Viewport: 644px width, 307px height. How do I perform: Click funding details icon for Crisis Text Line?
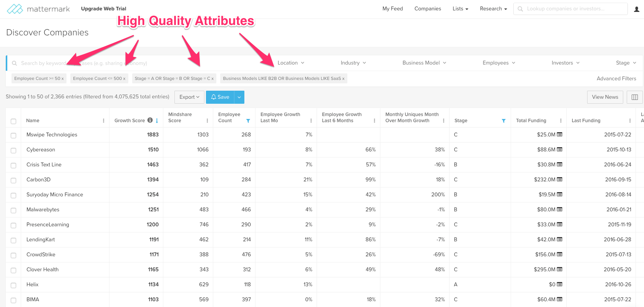[x=559, y=164]
